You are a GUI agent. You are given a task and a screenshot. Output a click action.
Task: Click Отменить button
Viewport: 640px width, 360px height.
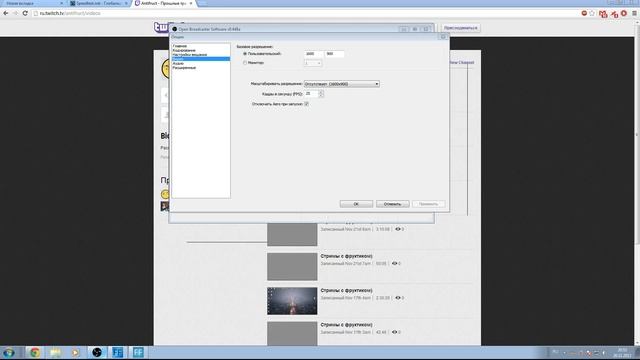(x=393, y=204)
